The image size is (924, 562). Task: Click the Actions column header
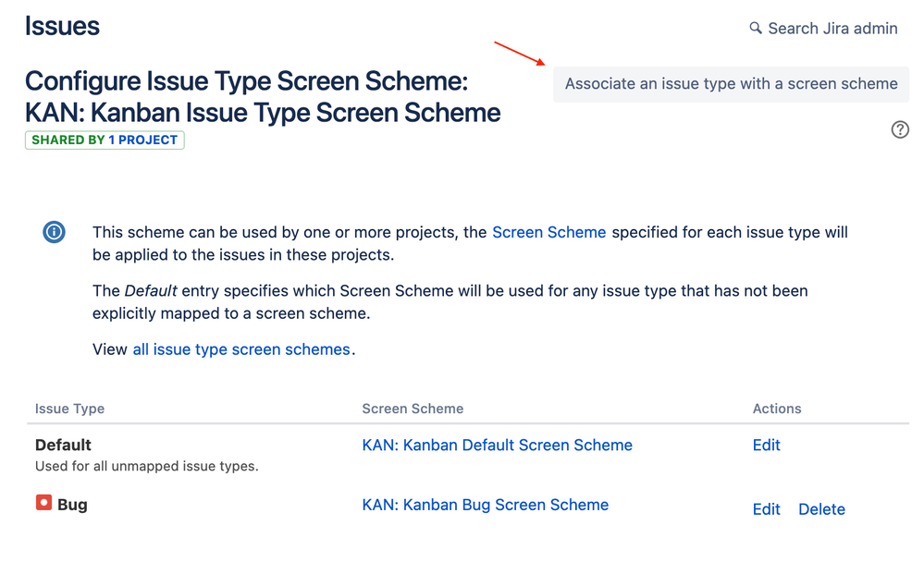(777, 409)
